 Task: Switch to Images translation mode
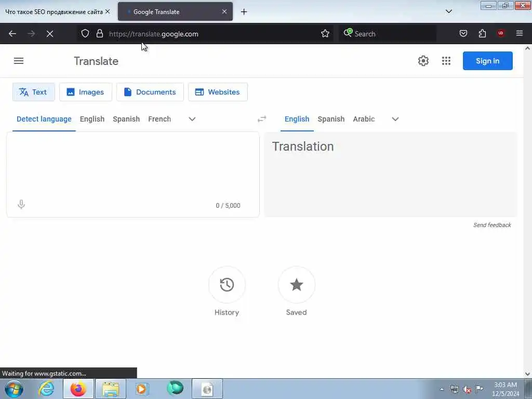coord(86,92)
